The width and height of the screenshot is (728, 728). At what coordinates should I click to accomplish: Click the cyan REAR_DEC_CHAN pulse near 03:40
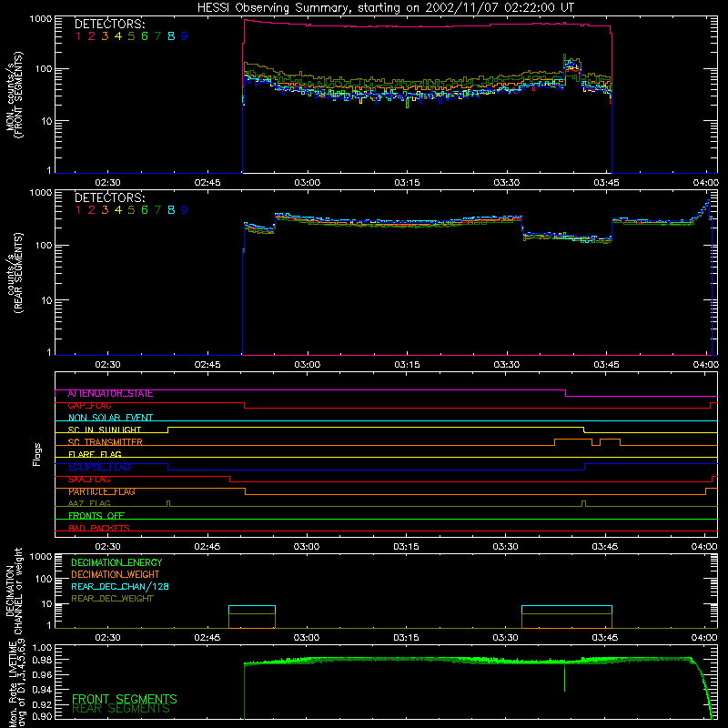coord(566,606)
